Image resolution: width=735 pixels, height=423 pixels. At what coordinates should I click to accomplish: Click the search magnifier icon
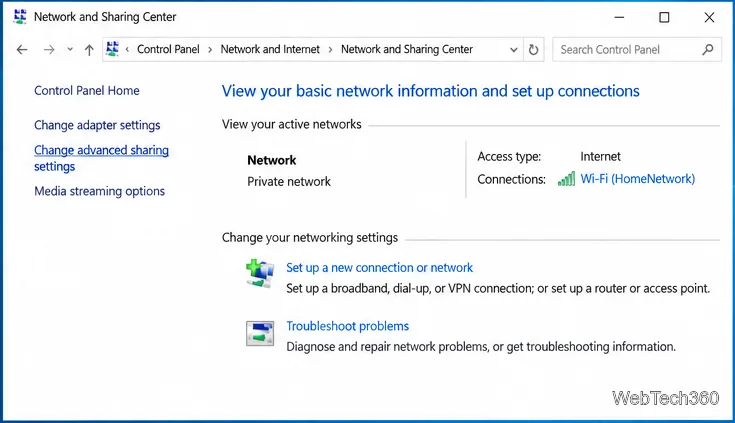tap(708, 50)
